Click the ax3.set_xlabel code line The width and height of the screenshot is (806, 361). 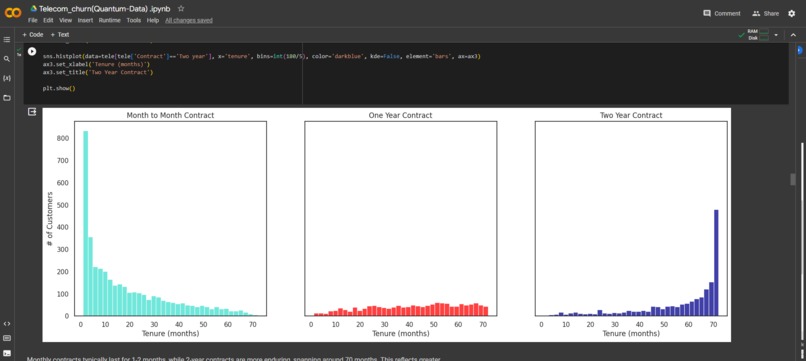96,64
